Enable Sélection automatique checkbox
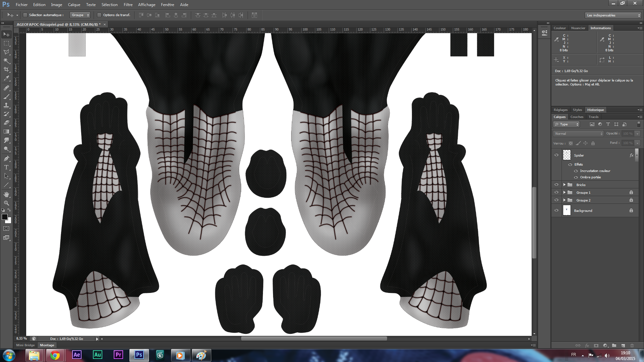644x362 pixels. click(x=25, y=15)
